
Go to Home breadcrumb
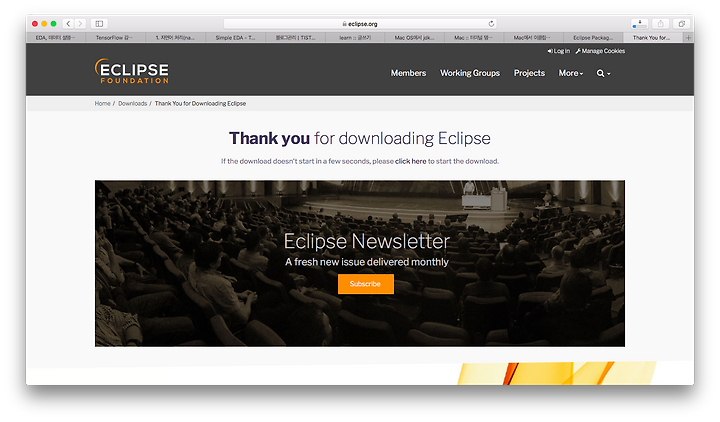tap(102, 103)
